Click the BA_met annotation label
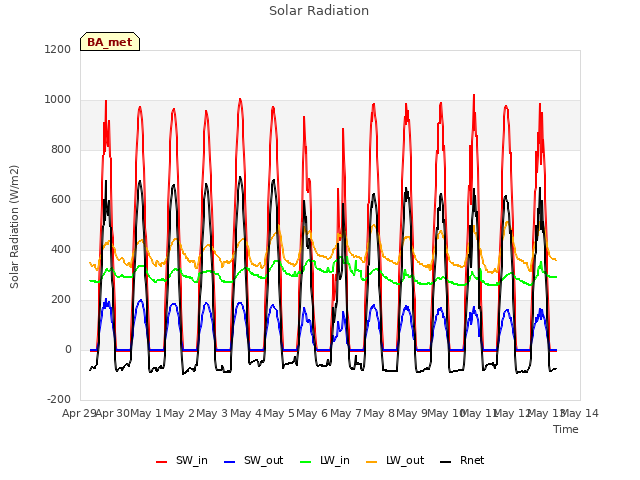Screen dimensions: 640x480 (110, 42)
